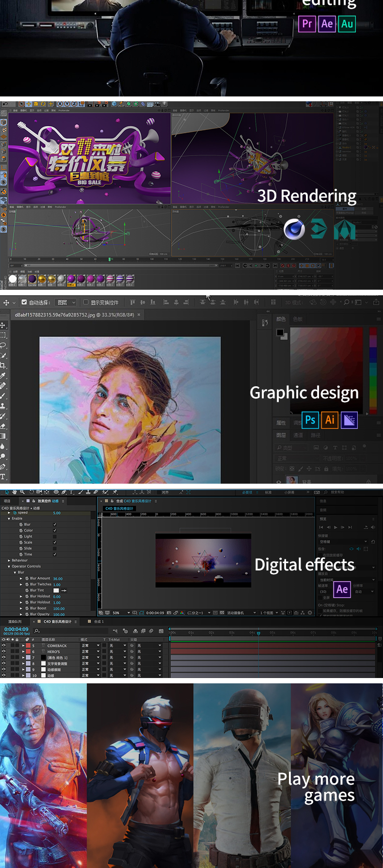This screenshot has width=383, height=868.
Task: Toggle the Color checkbox under Enable
Action: 55,530
